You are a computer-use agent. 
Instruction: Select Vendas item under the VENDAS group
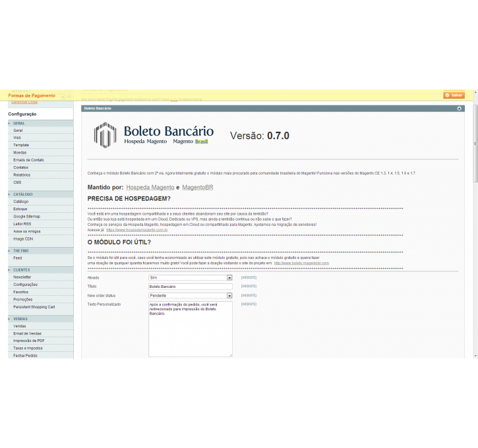point(40,326)
